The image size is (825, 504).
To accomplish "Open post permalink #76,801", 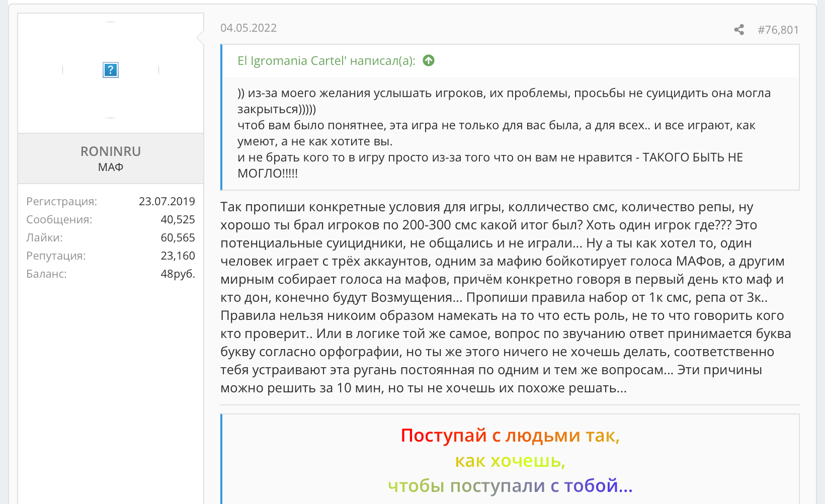I will click(x=778, y=30).
